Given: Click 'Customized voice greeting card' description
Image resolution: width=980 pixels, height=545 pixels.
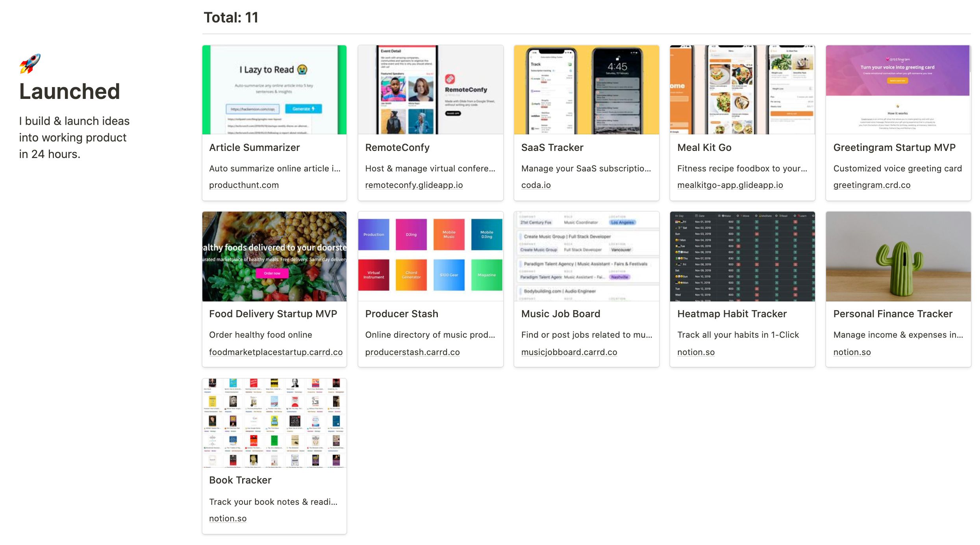Looking at the screenshot, I should click(x=897, y=168).
